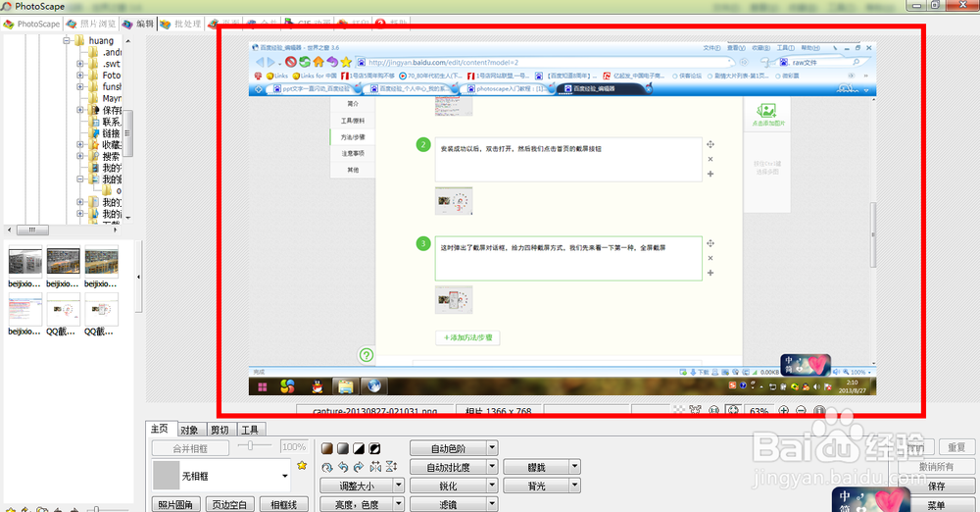Zoom out with the minus magnifier icon
Viewport: 980px width, 512px height.
coord(801,411)
